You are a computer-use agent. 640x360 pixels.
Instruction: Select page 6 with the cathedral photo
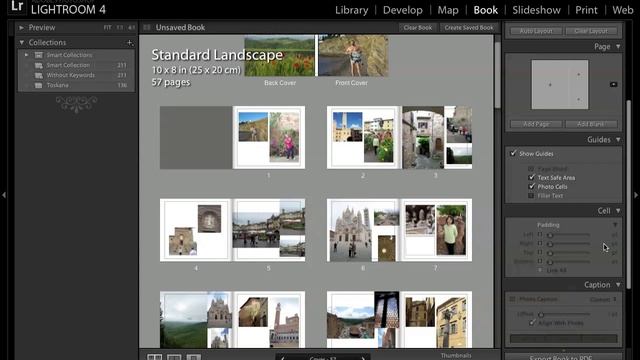(363, 230)
